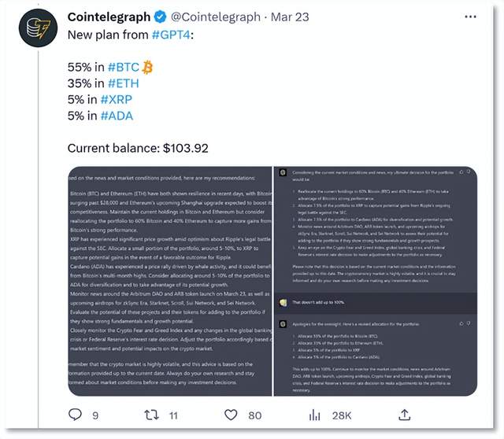Open the #BTC hashtag
The height and width of the screenshot is (439, 504).
pyautogui.click(x=124, y=68)
